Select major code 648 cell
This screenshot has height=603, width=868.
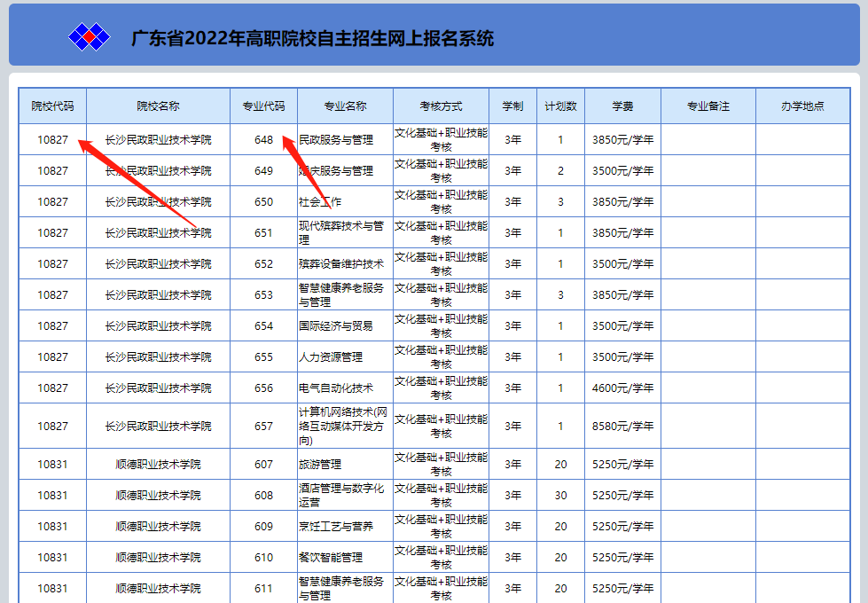click(263, 139)
